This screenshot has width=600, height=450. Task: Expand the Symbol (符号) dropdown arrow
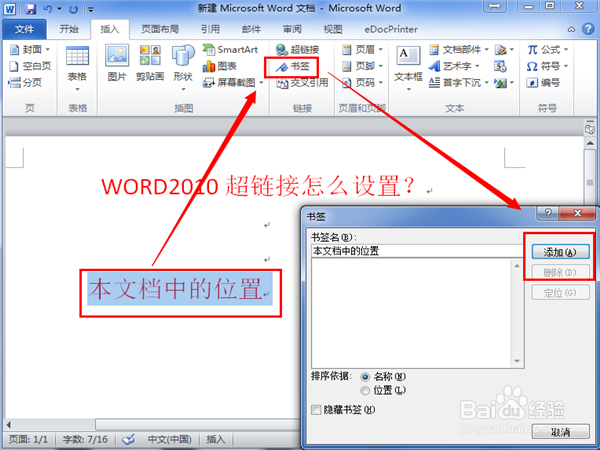coord(566,66)
